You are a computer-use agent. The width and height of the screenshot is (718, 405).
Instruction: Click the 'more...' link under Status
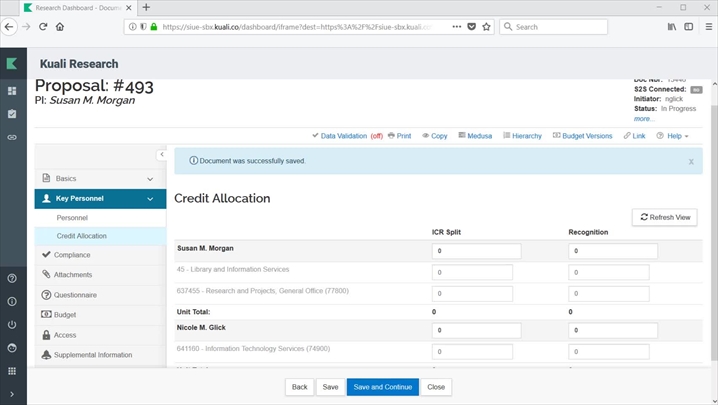(x=644, y=119)
